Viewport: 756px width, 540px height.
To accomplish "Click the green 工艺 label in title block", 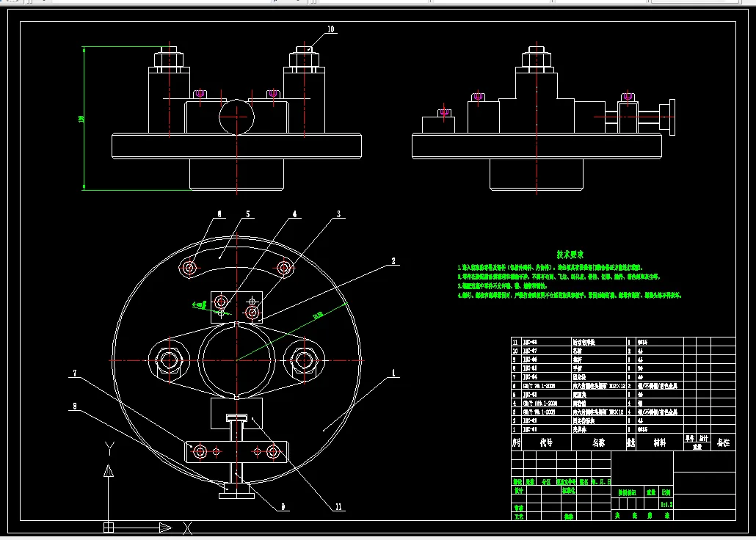I will 518,517.
